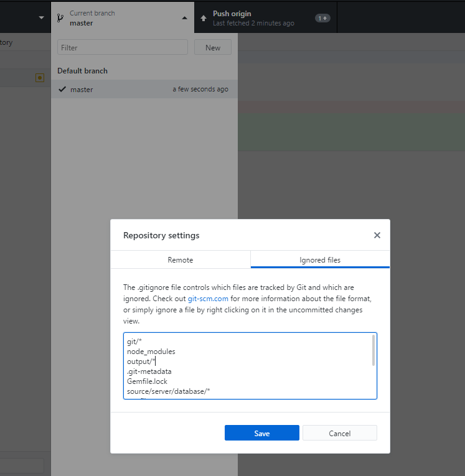Cancel the repository settings dialog
The width and height of the screenshot is (465, 476).
coord(339,433)
